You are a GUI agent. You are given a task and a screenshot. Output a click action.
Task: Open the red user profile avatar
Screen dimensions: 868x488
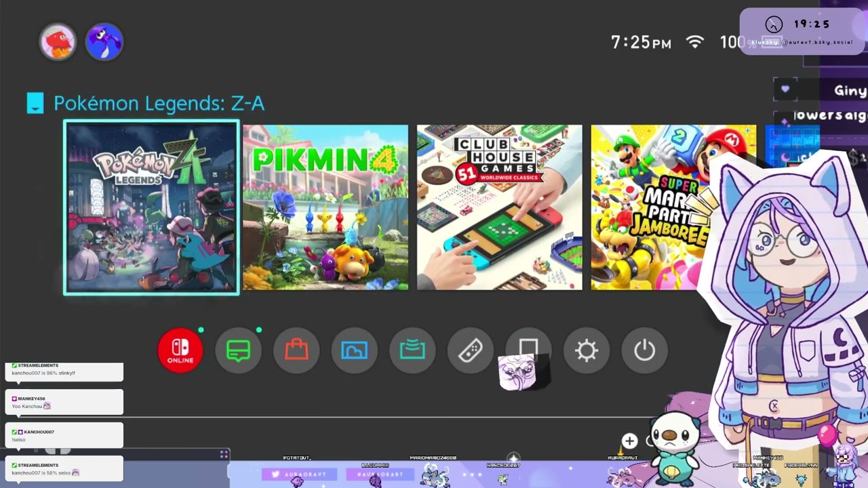pos(58,42)
